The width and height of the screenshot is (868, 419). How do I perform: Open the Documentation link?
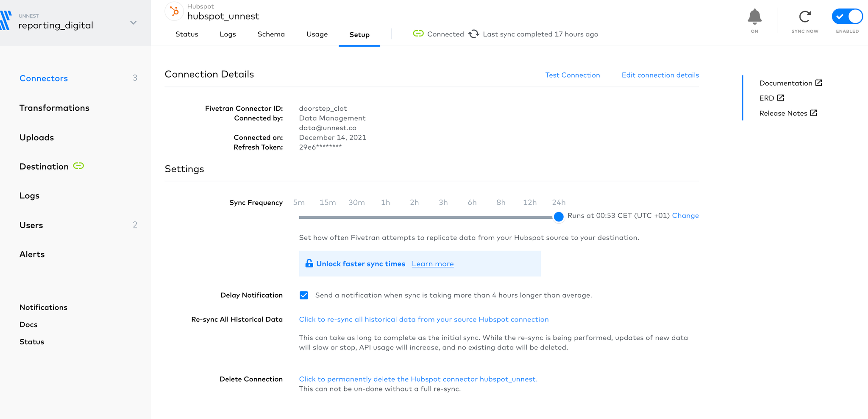pos(786,83)
